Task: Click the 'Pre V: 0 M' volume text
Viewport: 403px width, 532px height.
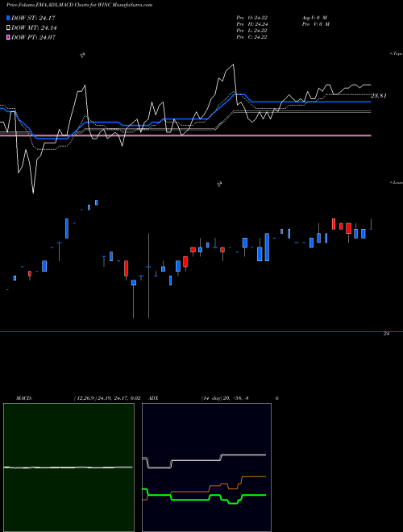Action: pyautogui.click(x=317, y=24)
